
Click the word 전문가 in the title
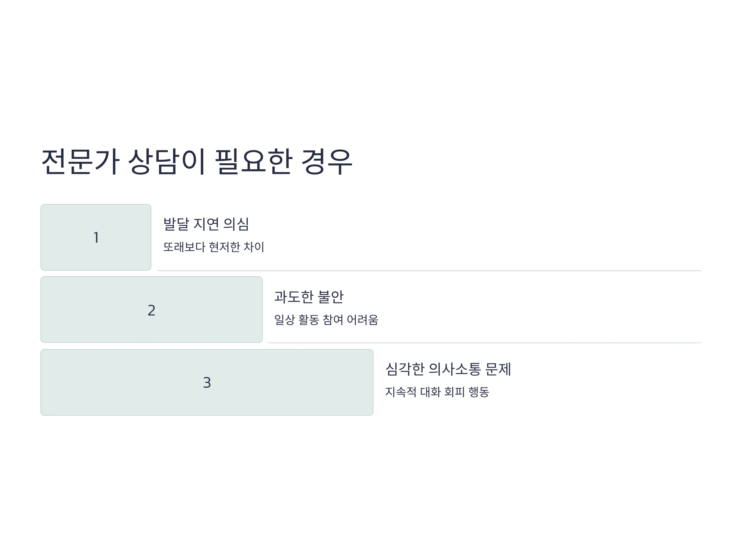click(x=80, y=162)
